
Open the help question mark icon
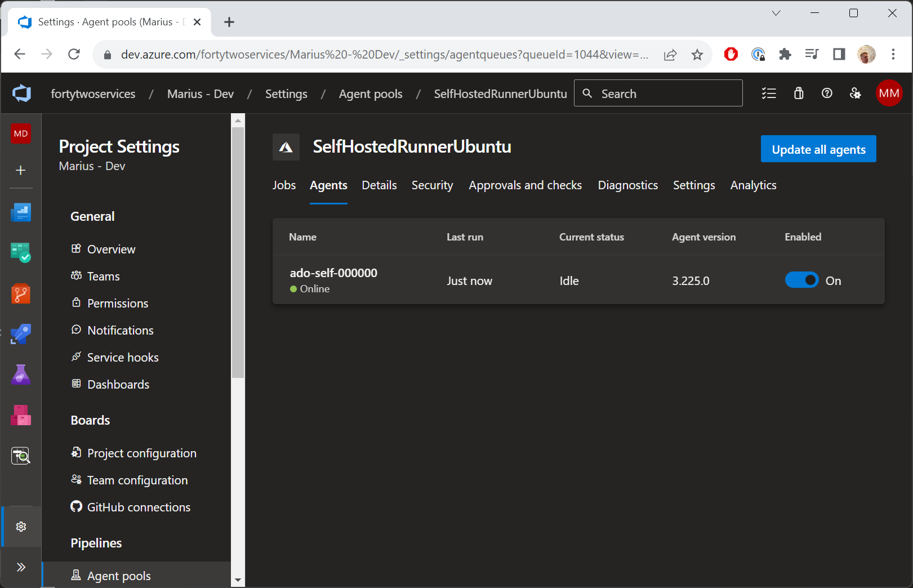tap(827, 93)
